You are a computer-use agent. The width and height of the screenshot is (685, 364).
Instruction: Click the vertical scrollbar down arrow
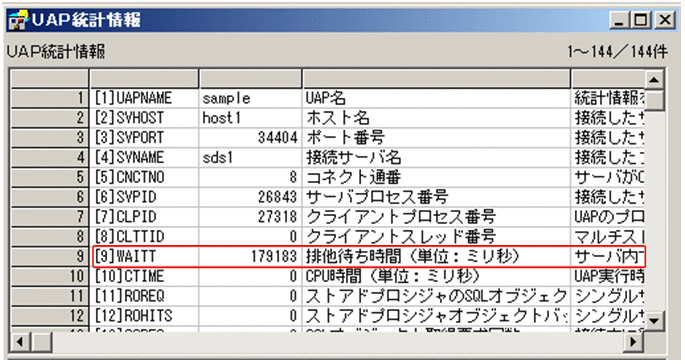[654, 321]
